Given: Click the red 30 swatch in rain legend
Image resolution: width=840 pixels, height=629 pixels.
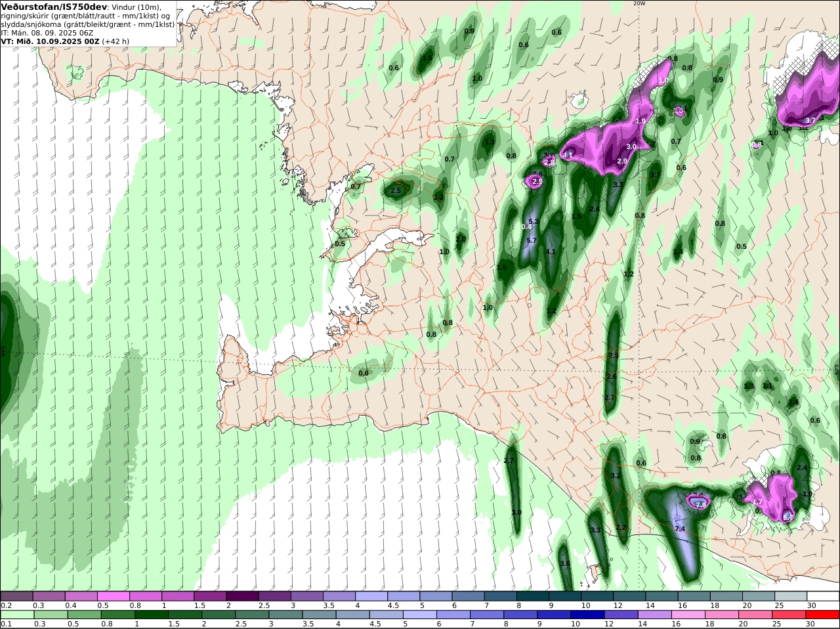Looking at the screenshot, I should click(823, 614).
